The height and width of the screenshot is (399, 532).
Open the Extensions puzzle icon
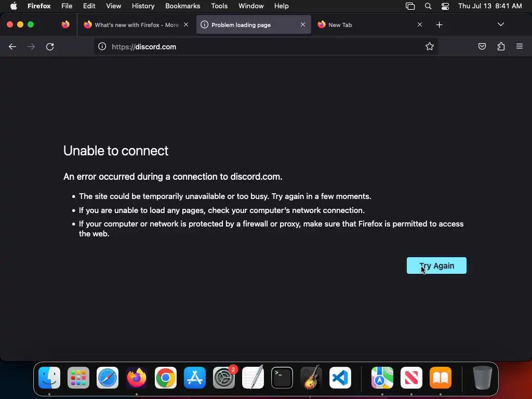click(x=501, y=46)
